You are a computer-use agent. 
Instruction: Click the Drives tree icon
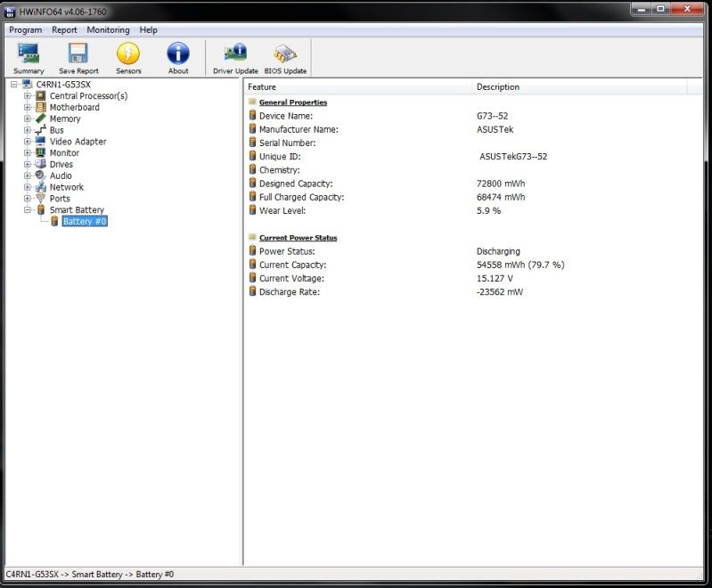41,164
